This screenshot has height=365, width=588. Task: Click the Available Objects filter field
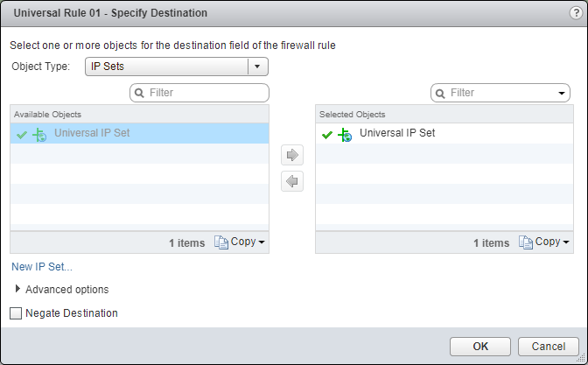click(206, 93)
